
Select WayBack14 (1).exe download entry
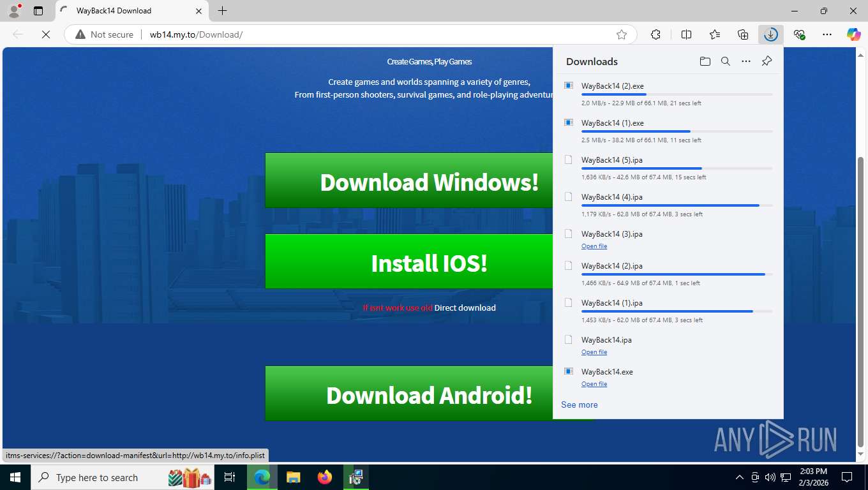pyautogui.click(x=668, y=130)
